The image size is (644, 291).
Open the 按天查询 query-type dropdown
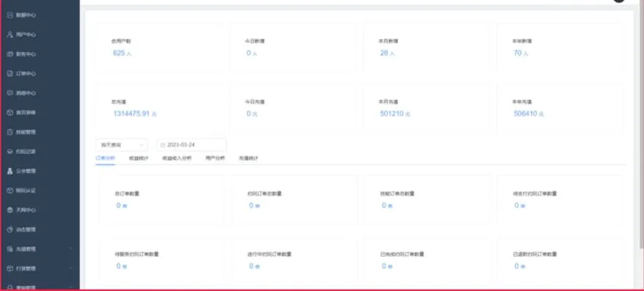click(122, 145)
